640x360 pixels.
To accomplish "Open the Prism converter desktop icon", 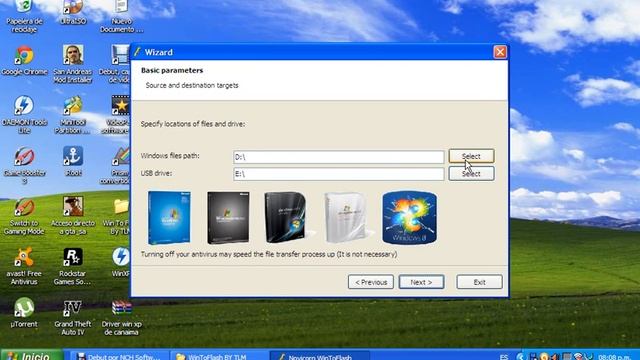I will tap(116, 165).
